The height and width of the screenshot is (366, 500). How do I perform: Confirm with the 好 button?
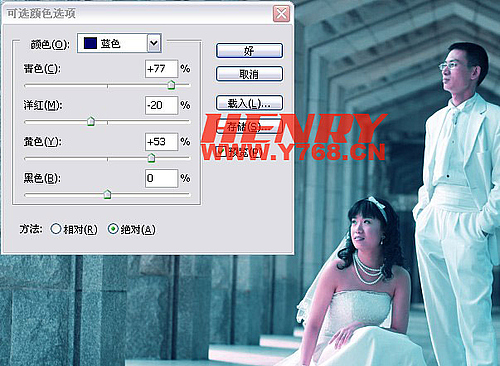coord(249,51)
